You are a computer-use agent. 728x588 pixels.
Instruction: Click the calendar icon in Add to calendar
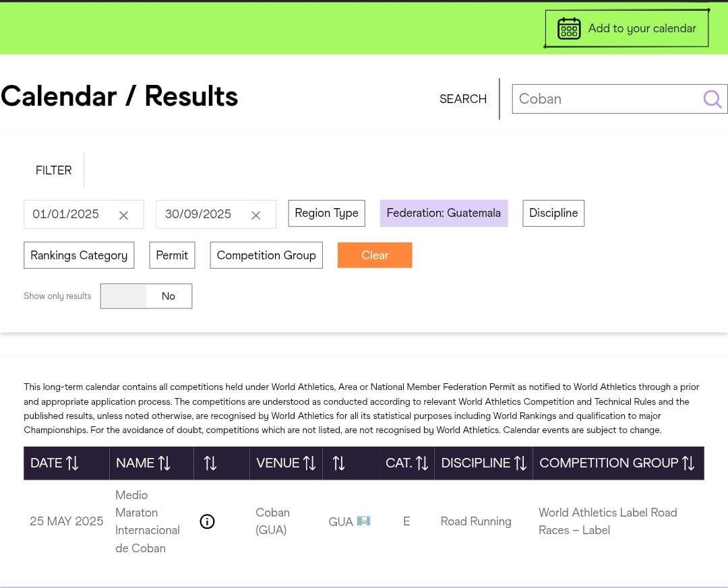tap(568, 28)
